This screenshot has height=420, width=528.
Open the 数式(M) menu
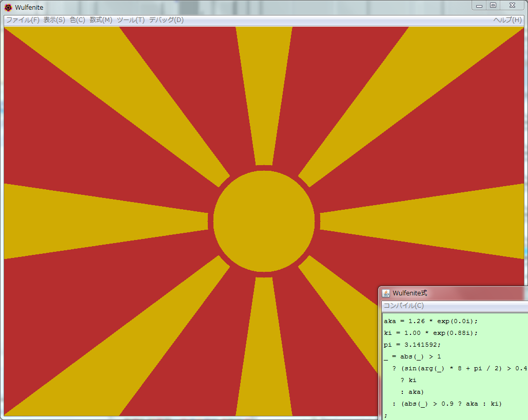101,20
